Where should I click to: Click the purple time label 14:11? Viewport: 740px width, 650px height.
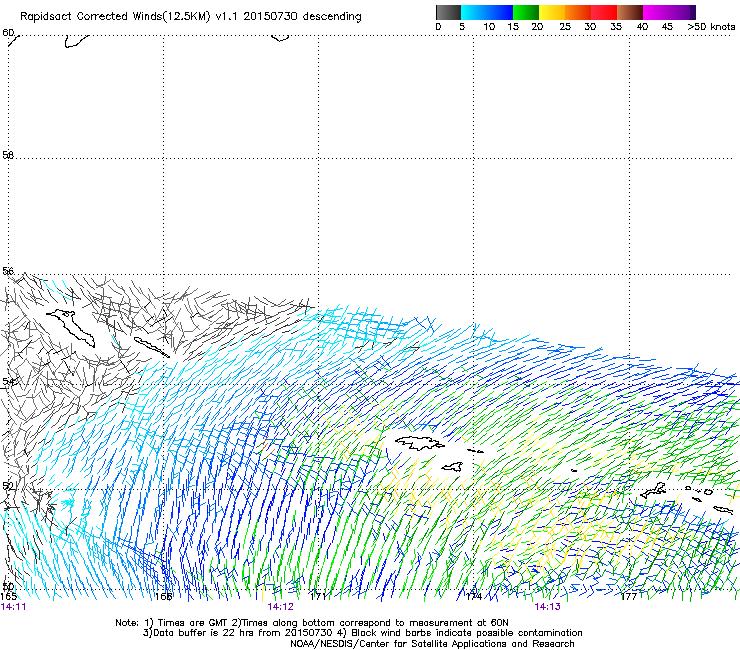(x=13, y=607)
